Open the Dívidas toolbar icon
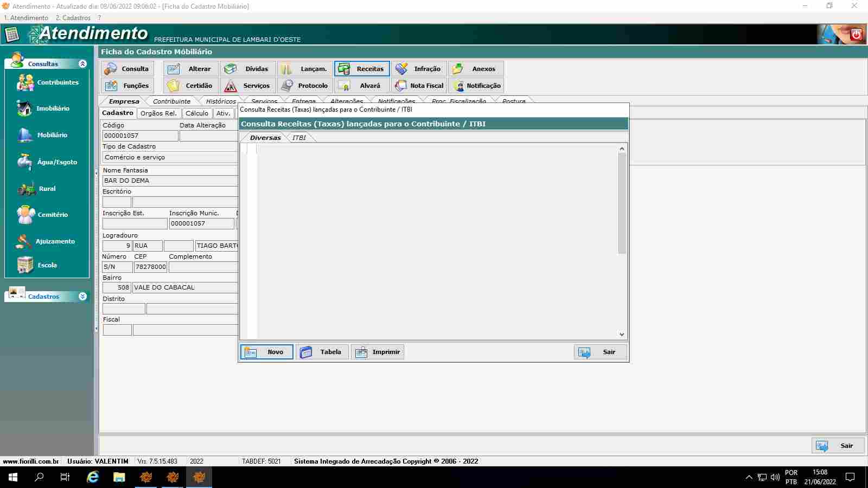Image resolution: width=868 pixels, height=488 pixels. [231, 69]
